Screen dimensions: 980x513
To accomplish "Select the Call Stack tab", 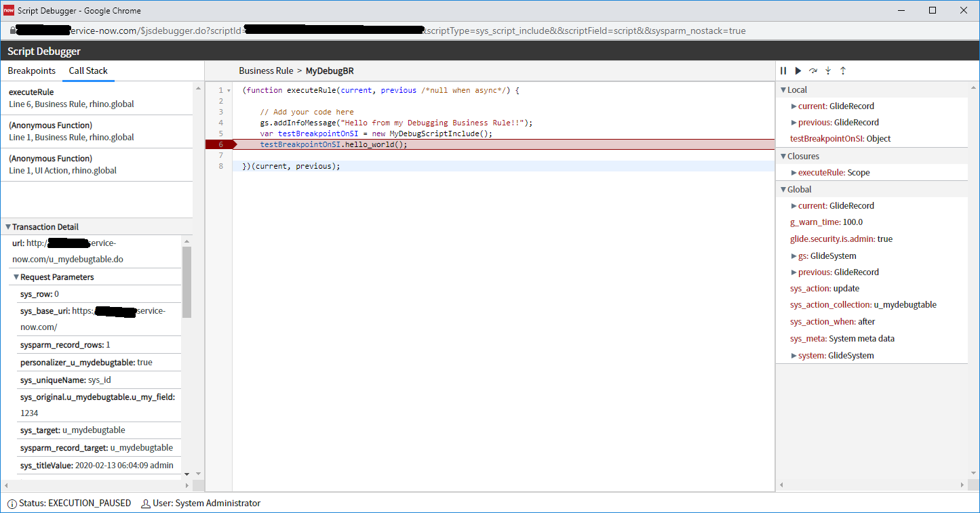I will pyautogui.click(x=88, y=70).
